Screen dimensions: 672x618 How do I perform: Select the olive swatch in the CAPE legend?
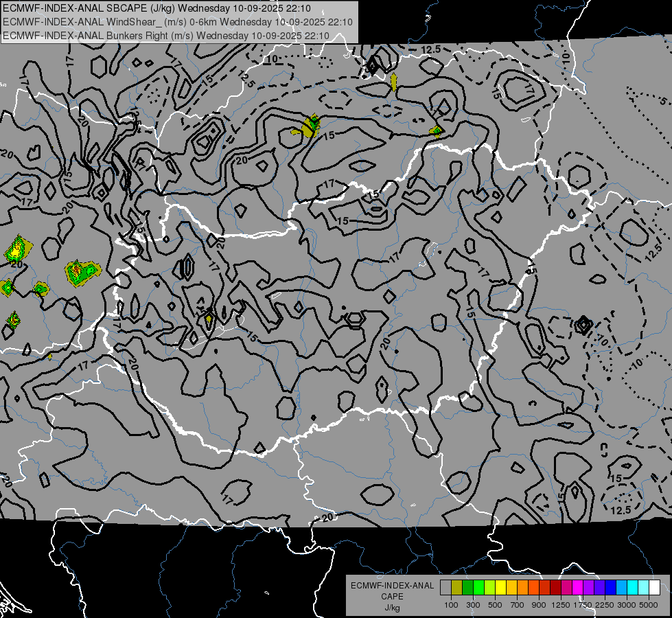coord(457,588)
